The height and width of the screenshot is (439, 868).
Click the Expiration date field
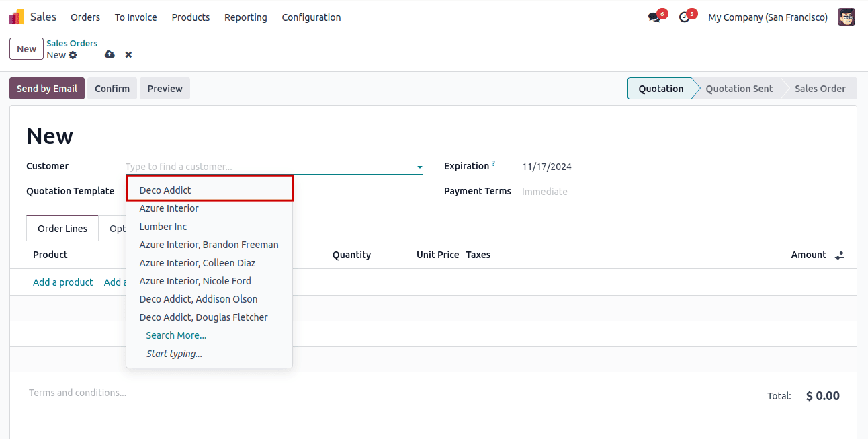tap(547, 167)
